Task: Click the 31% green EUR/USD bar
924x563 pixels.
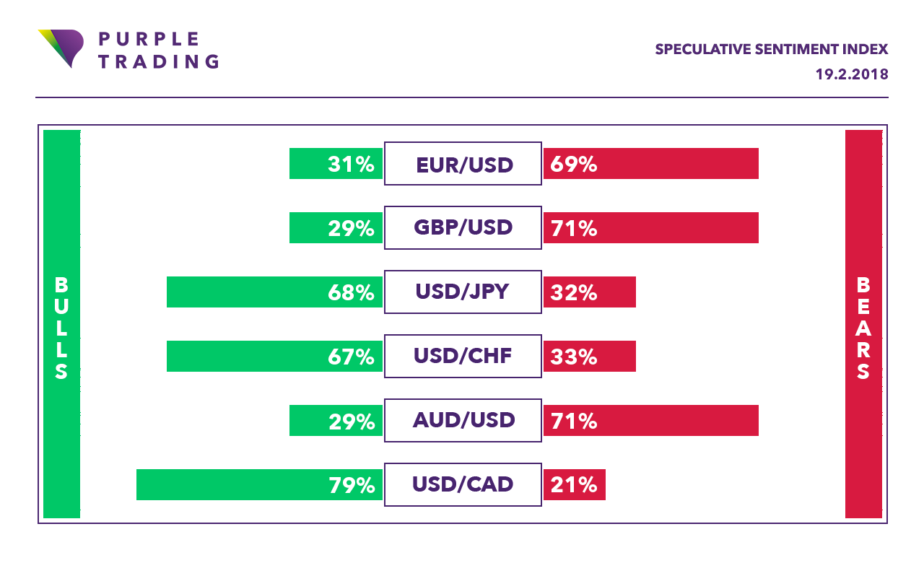Action: (x=336, y=164)
